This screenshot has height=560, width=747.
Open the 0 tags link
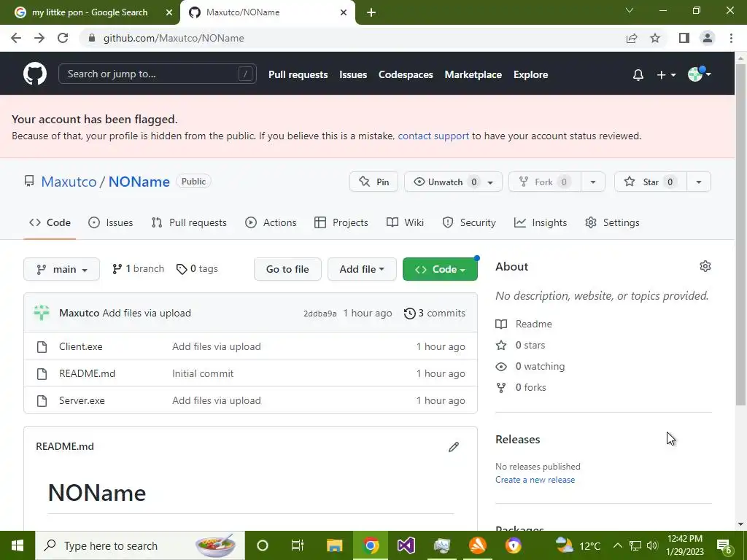(197, 269)
